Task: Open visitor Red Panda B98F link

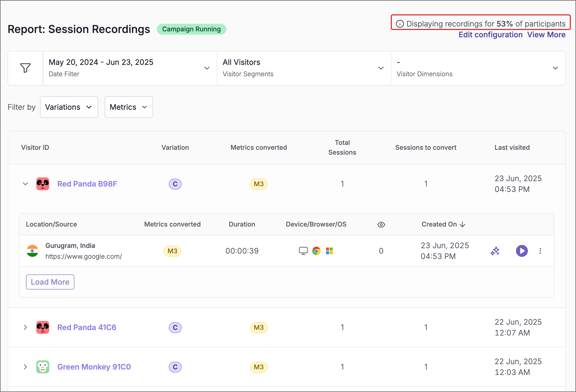Action: pos(87,184)
